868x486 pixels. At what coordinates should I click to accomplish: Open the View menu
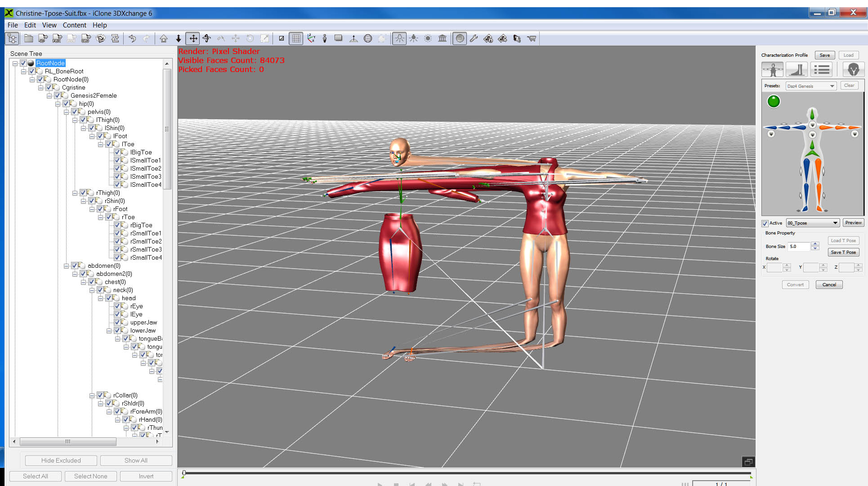(49, 25)
